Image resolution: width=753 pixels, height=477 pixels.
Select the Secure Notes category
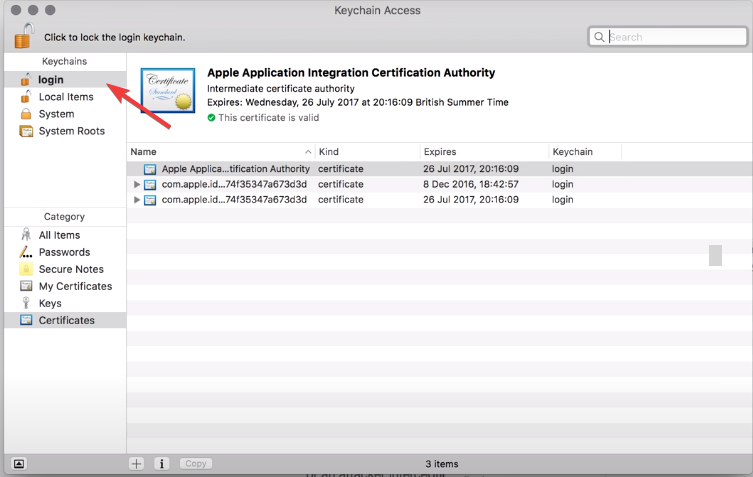[x=71, y=269]
